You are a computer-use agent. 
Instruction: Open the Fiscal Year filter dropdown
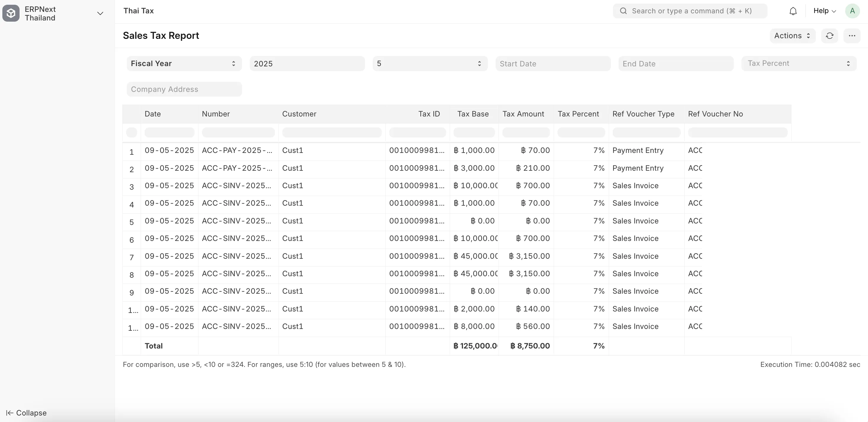[x=184, y=64]
